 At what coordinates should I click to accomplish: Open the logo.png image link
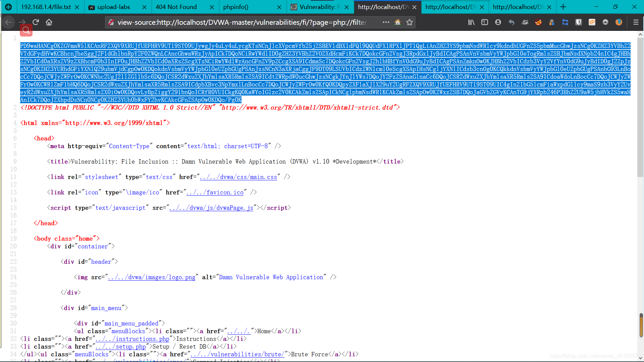(x=152, y=277)
